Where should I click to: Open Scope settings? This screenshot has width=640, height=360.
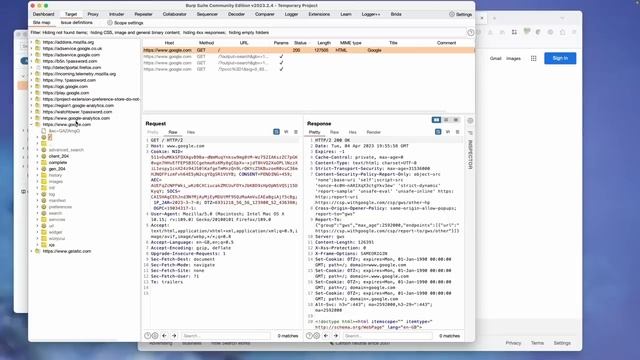(125, 23)
